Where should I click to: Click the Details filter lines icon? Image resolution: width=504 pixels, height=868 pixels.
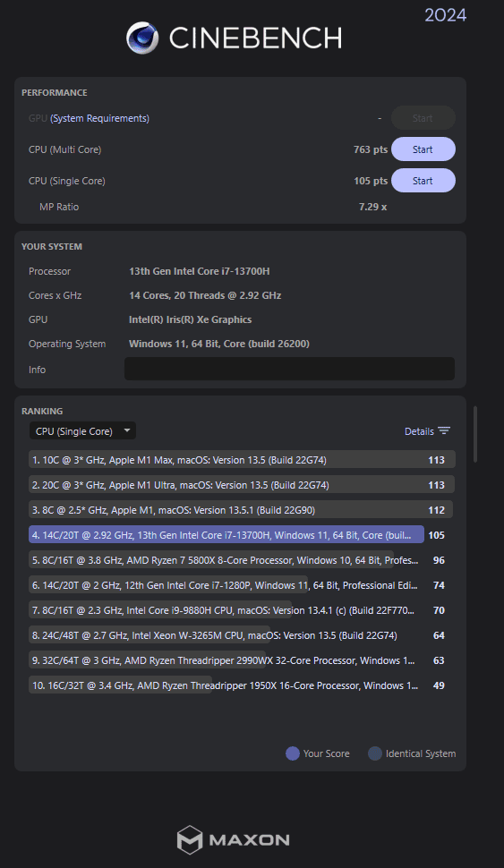pos(444,430)
